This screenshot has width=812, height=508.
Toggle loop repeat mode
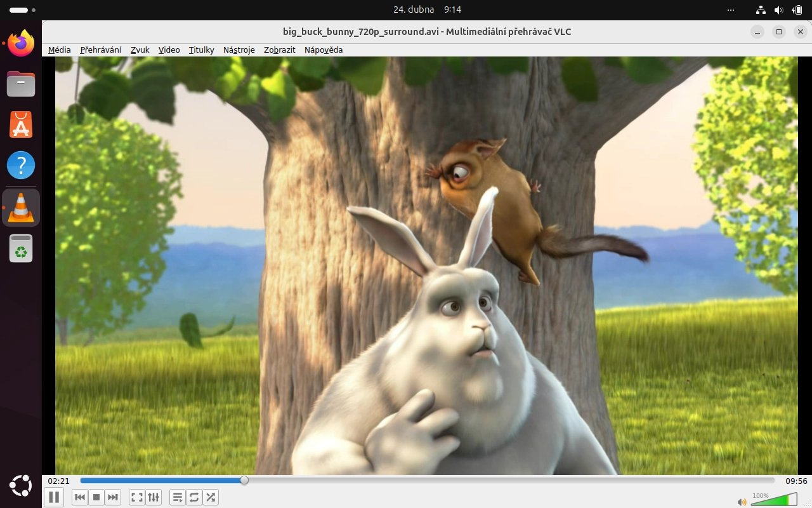(x=194, y=497)
